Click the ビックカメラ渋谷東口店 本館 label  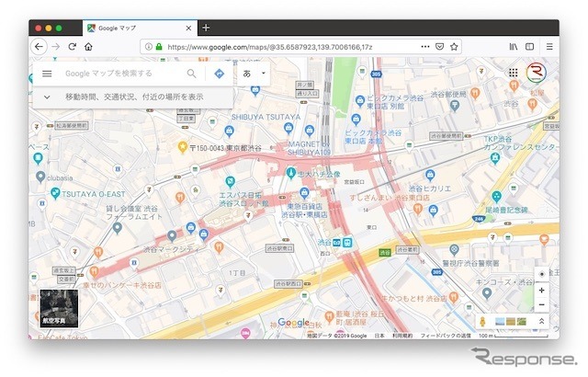(x=373, y=136)
